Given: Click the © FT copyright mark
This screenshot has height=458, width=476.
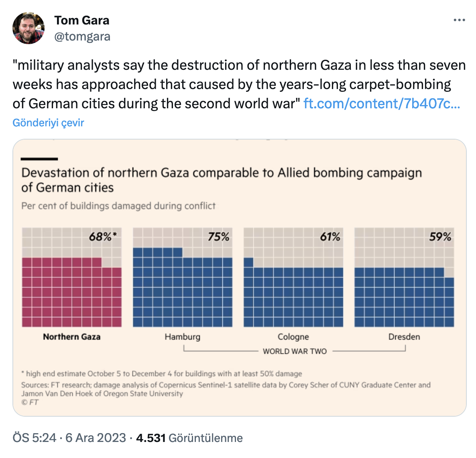Looking at the screenshot, I should [x=30, y=402].
